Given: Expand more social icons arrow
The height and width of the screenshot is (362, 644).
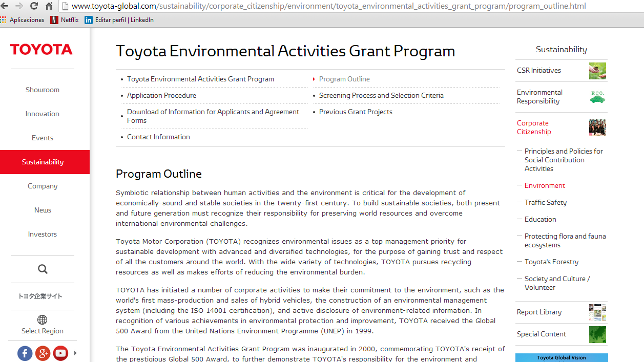Looking at the screenshot, I should click(75, 353).
